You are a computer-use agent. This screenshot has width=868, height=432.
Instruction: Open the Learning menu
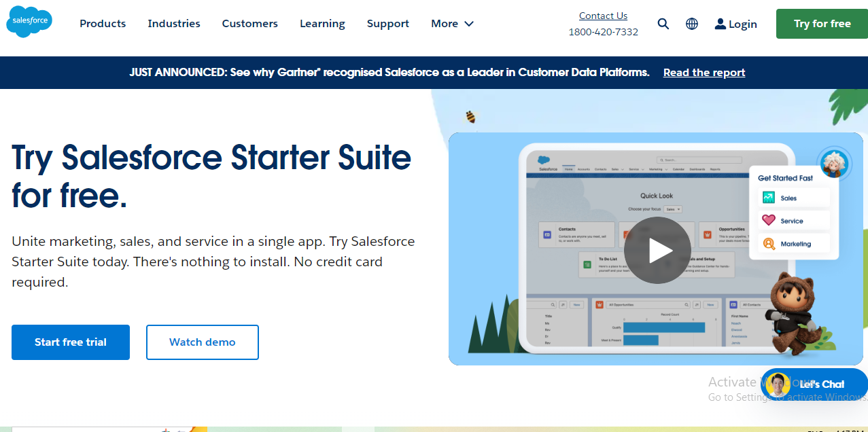322,24
